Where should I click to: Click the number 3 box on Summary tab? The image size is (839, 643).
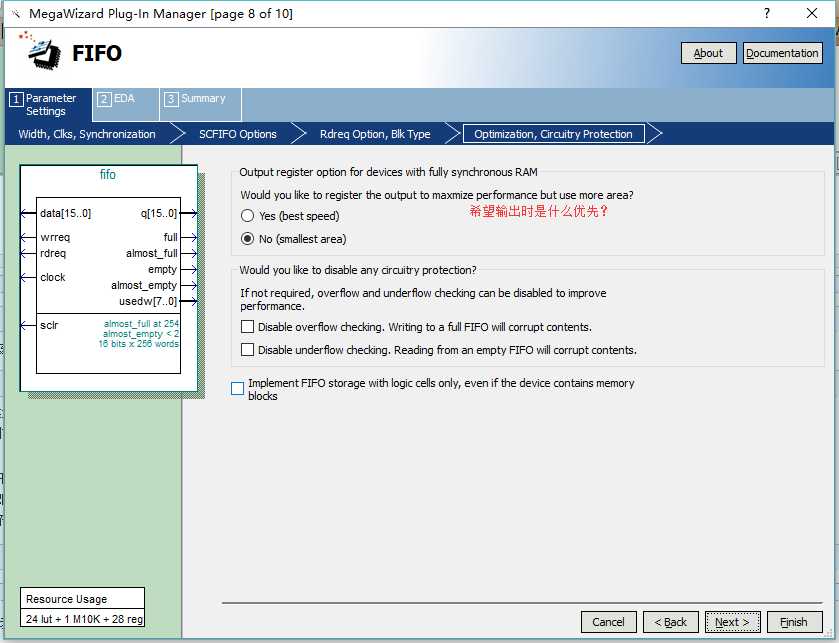(171, 99)
